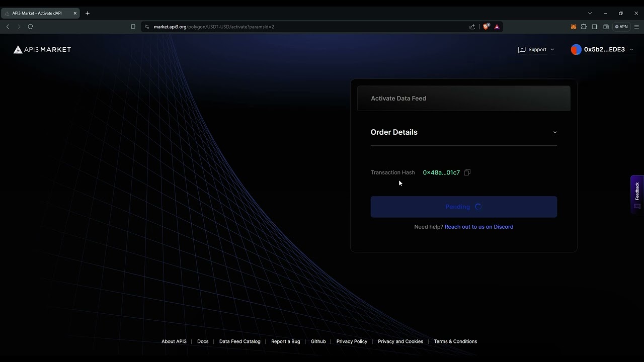Open the wallet account 0x5b2...EDE3 dropdown

click(602, 49)
